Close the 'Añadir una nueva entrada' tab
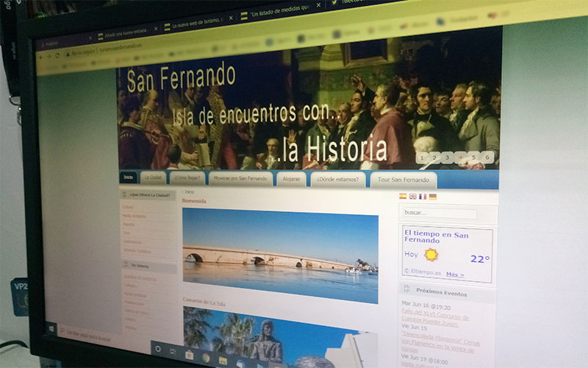Screen dimensions: 588x368 156,29
